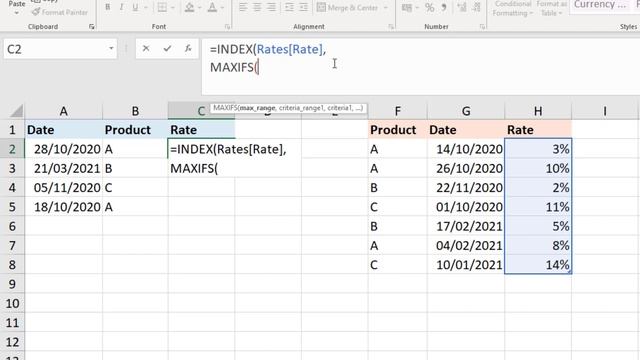Align text right
The height and width of the screenshot is (360, 640).
271,7
